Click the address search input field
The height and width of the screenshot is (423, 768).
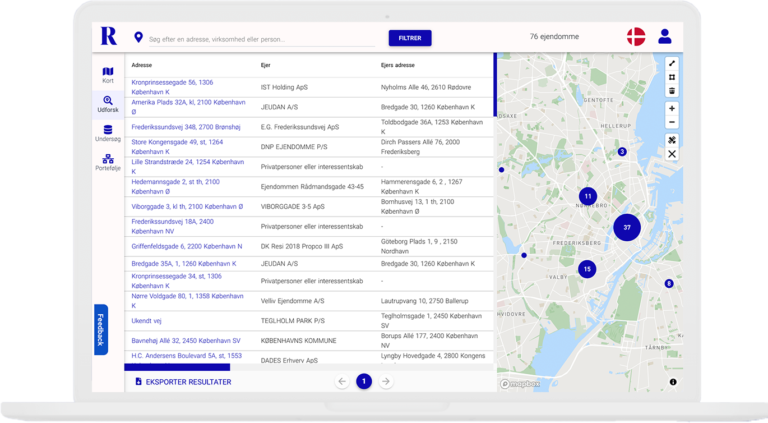pyautogui.click(x=260, y=38)
